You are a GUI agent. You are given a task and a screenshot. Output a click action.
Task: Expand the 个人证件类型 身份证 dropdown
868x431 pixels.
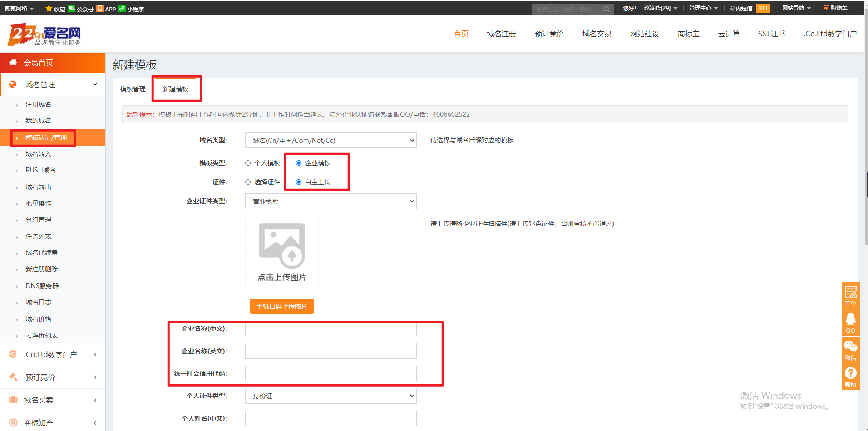[330, 396]
